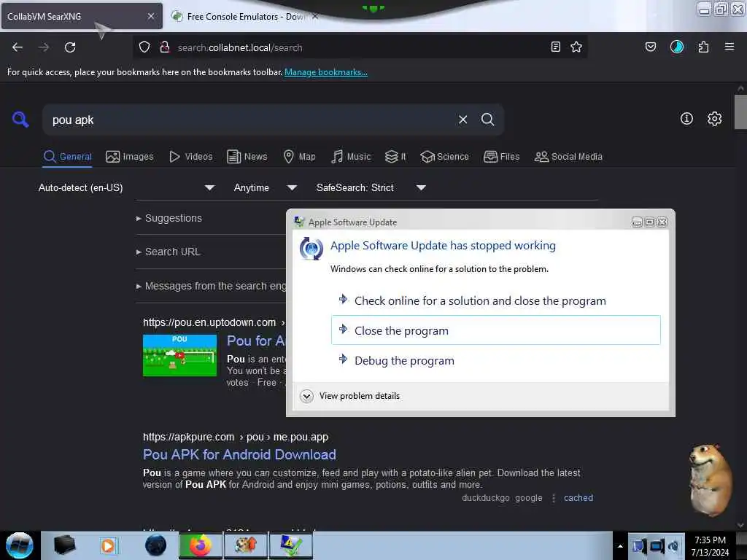Viewport: 747px width, 560px height.
Task: Choose Check online for a solution option
Action: [495, 301]
